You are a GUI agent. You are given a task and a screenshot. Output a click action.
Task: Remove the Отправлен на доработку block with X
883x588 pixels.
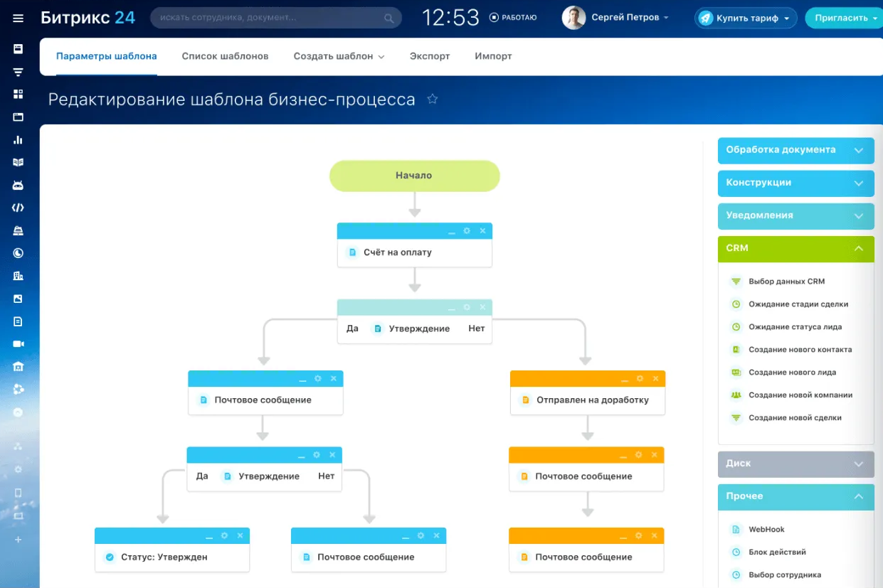[655, 379]
